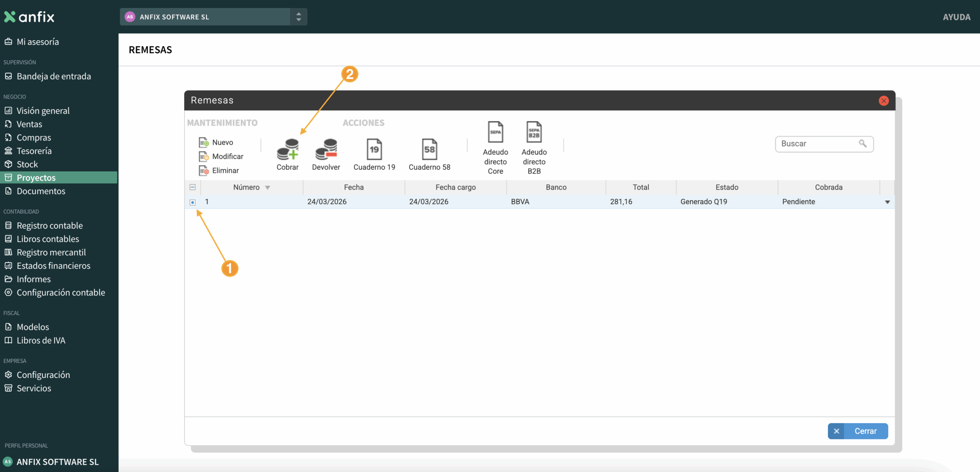Click the Devolver coins icon

pos(326,150)
